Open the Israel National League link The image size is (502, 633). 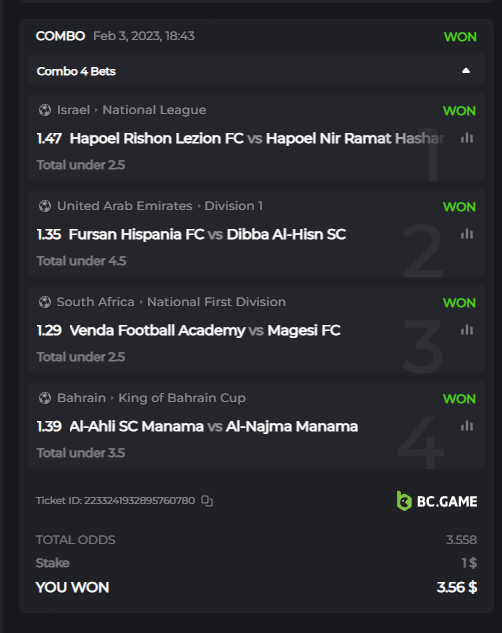[x=132, y=110]
